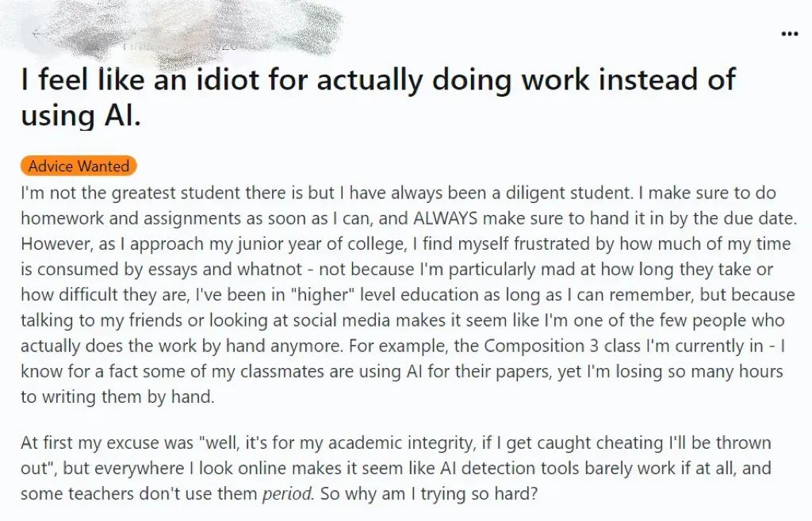This screenshot has height=521, width=812.
Task: Click the orange Advice Wanted flair
Action: (79, 167)
